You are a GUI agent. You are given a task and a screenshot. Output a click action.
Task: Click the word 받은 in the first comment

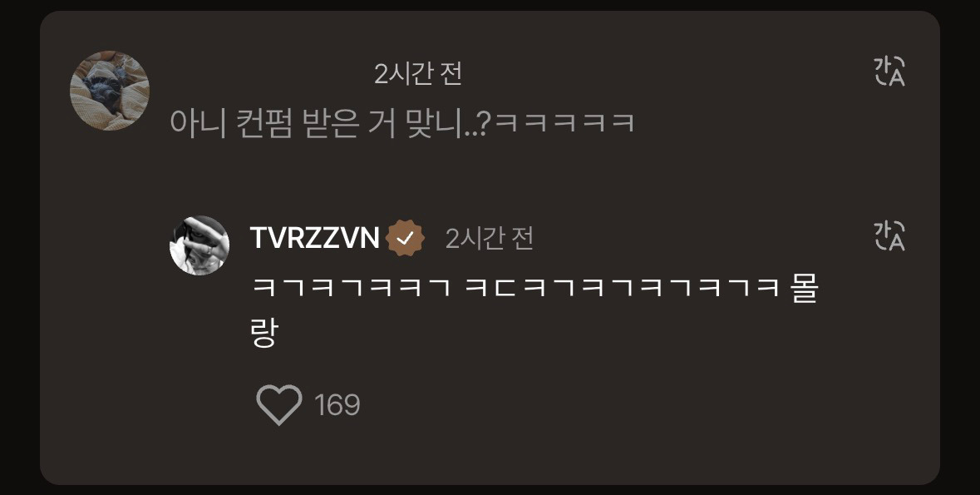332,122
